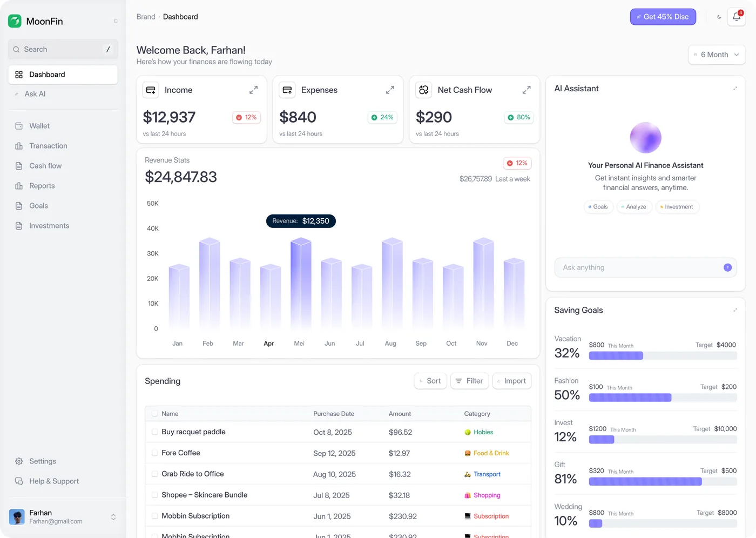Select the Goals suggestion chip

click(x=598, y=207)
